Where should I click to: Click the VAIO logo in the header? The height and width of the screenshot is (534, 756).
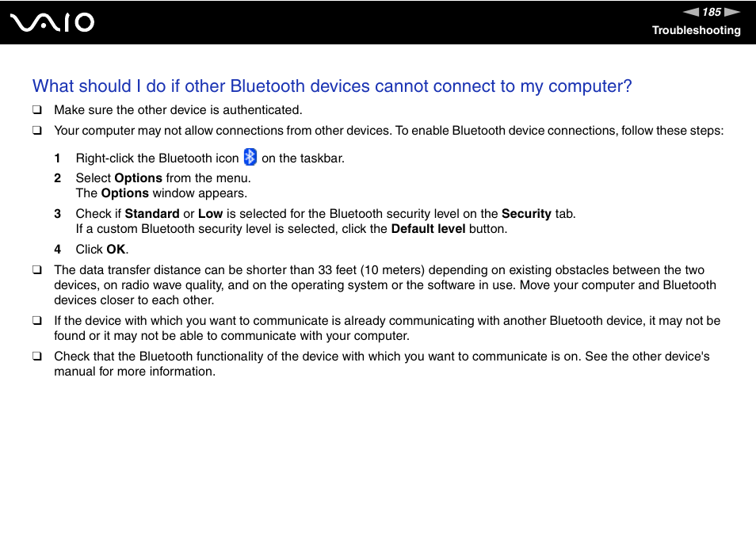(52, 22)
